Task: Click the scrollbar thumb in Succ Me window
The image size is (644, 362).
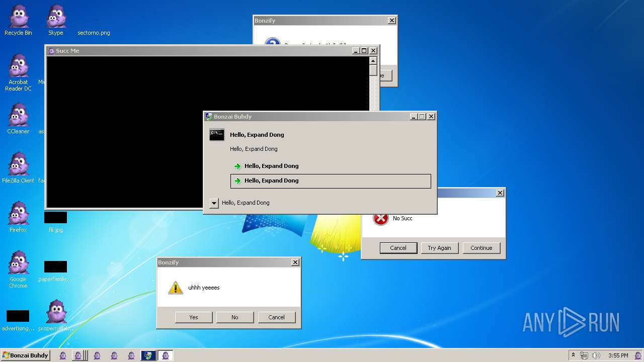Action: (373, 70)
